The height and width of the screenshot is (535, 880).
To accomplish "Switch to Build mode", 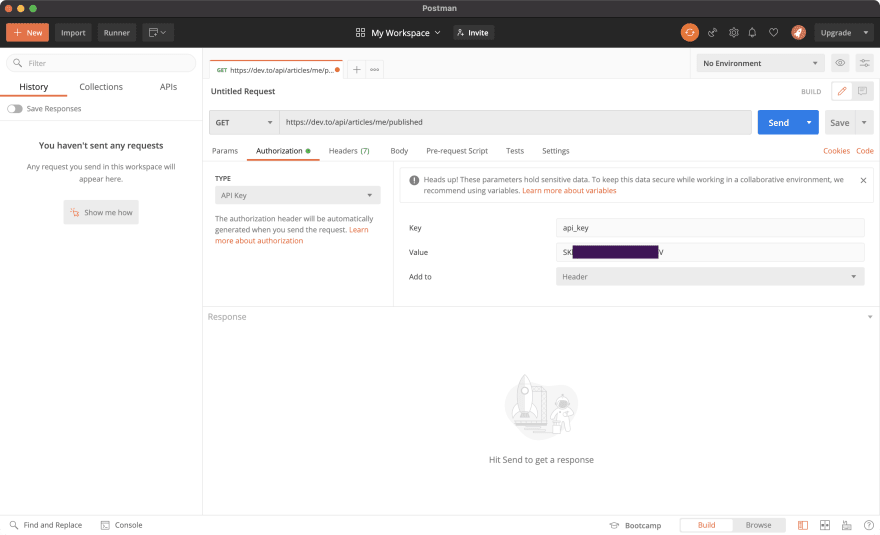I will [x=706, y=525].
